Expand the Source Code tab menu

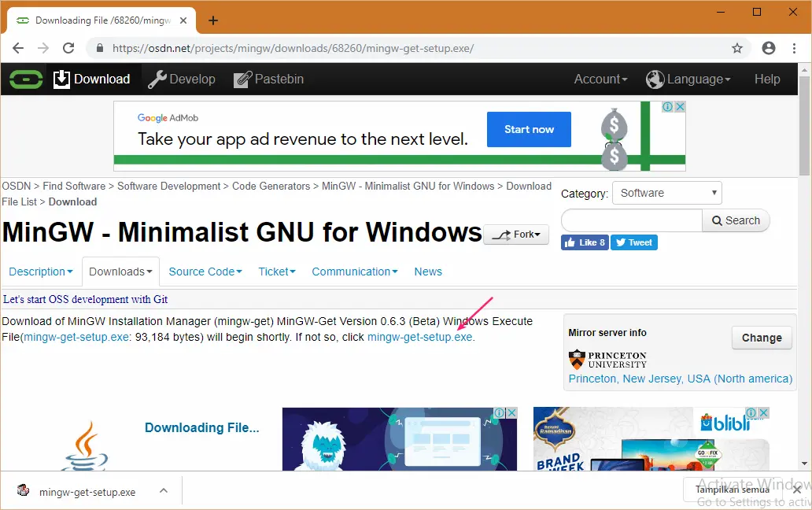pos(205,272)
